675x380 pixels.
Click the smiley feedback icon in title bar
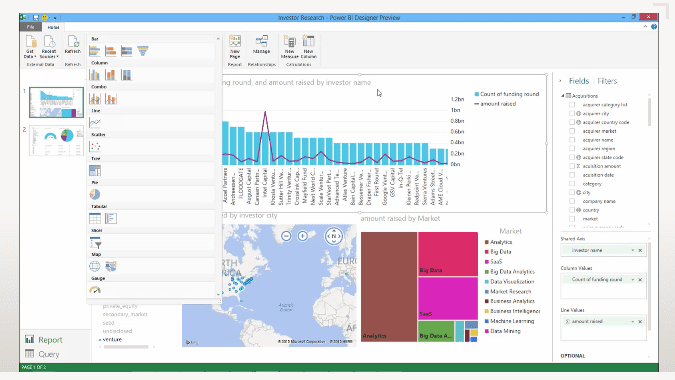coord(45,18)
